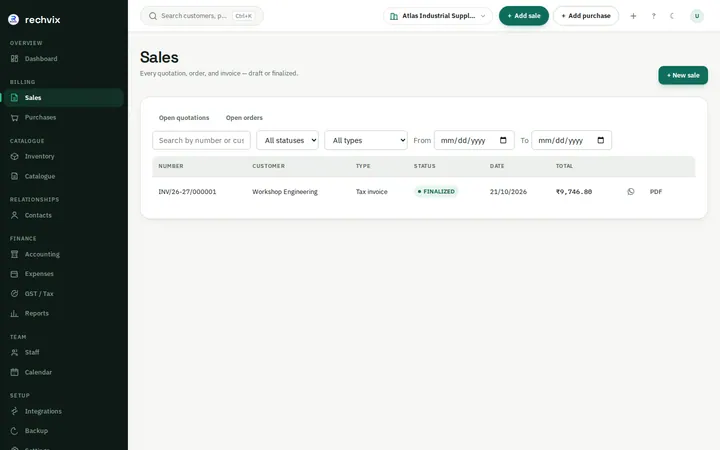Click the total ₹9,746.80
720x450 pixels.
(574, 192)
